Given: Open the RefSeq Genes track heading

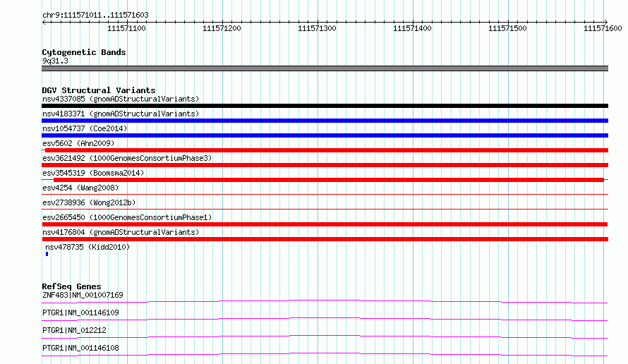Looking at the screenshot, I should pyautogui.click(x=72, y=286).
